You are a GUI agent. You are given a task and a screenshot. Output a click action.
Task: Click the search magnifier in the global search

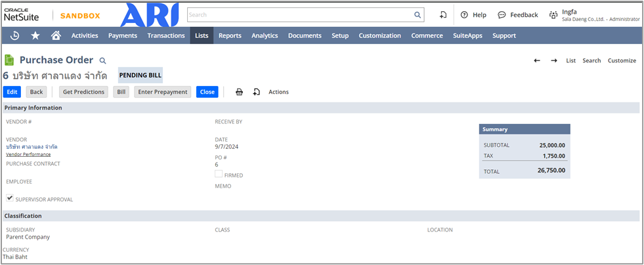[418, 15]
